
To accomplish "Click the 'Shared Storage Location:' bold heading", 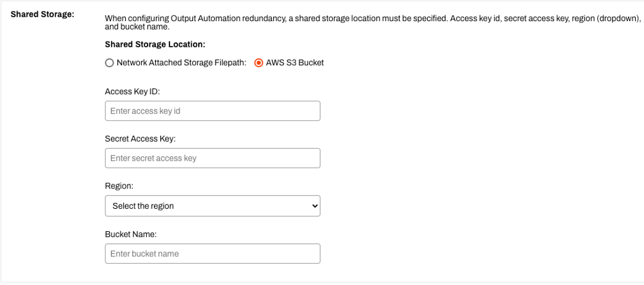I will pos(155,44).
